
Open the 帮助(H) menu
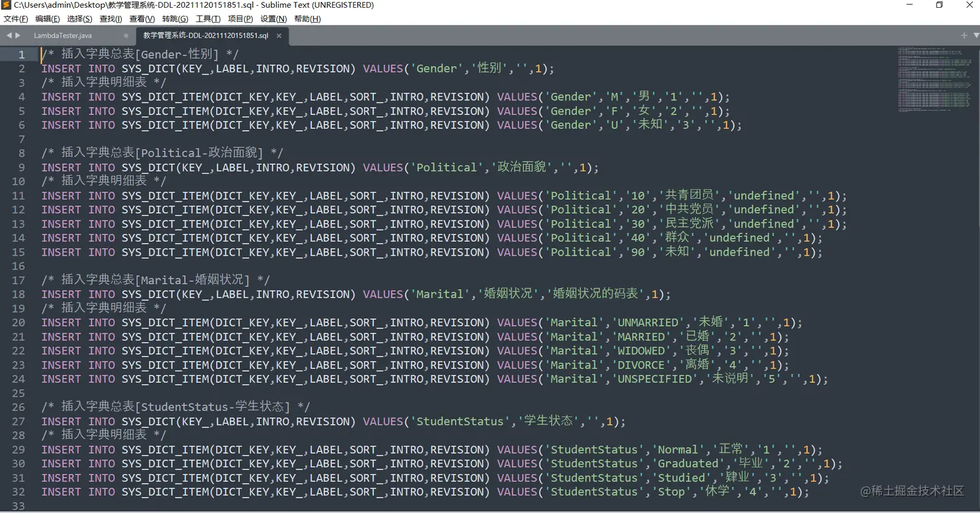[307, 19]
